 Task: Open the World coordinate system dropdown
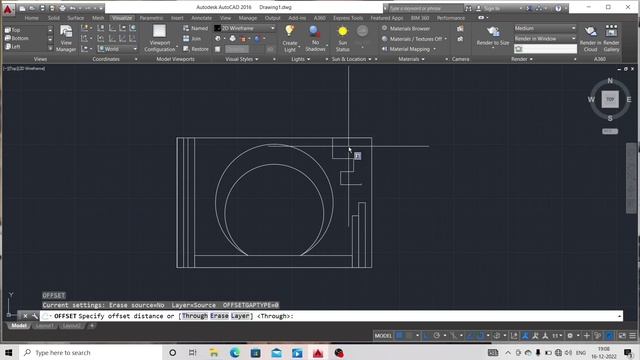point(118,49)
